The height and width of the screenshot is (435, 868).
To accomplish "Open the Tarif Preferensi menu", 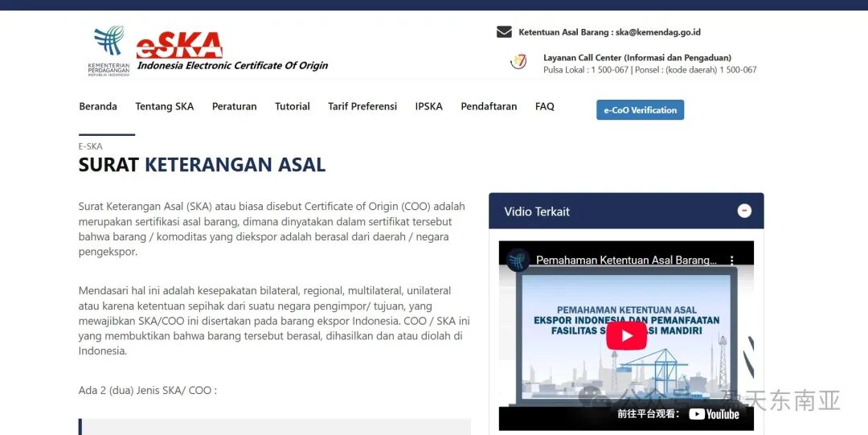I will tap(362, 106).
